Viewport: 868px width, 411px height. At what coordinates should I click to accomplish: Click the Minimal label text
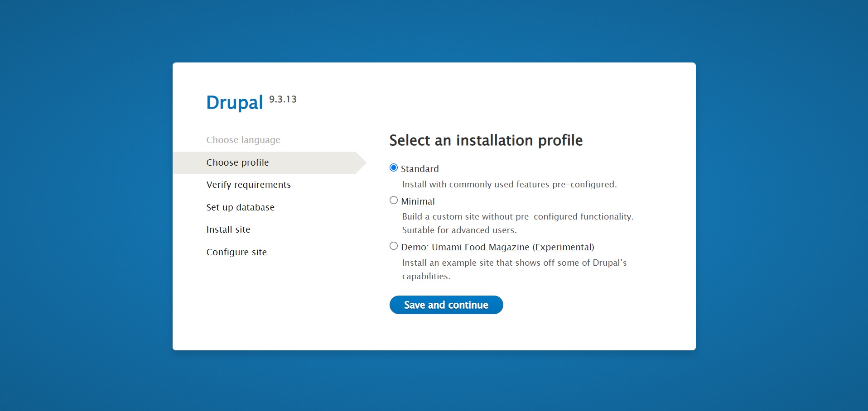[418, 201]
